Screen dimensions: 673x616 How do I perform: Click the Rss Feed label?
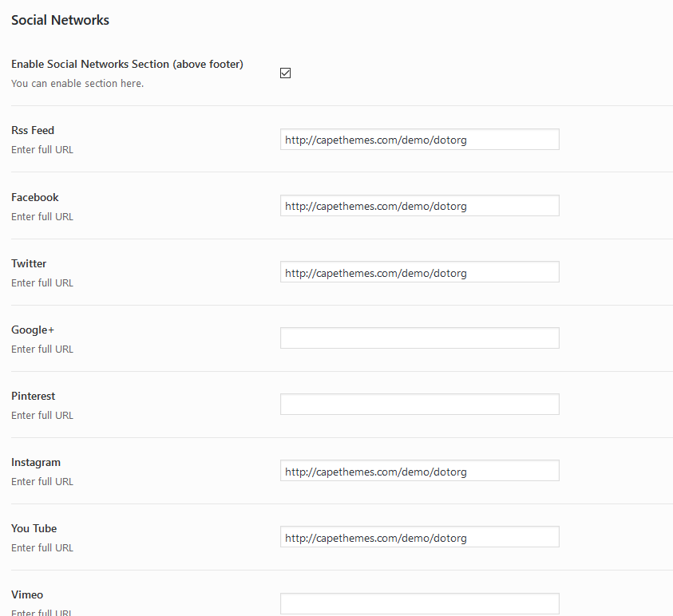33,130
